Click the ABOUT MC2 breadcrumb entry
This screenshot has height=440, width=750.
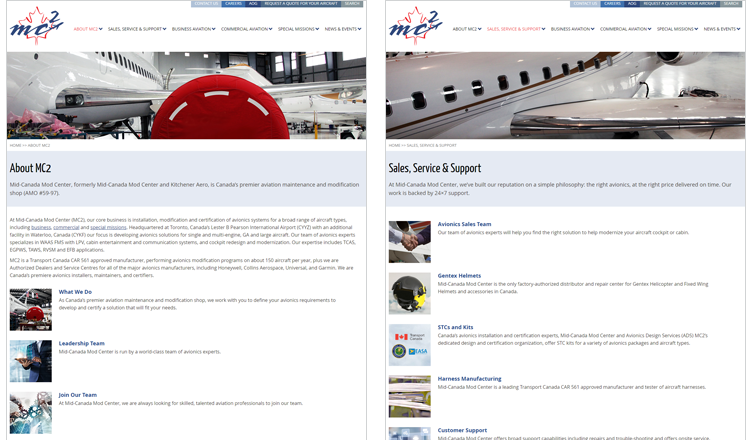coord(39,145)
